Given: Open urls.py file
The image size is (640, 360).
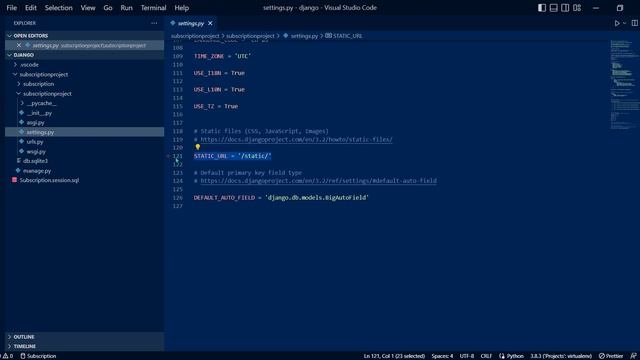Looking at the screenshot, I should (35, 142).
